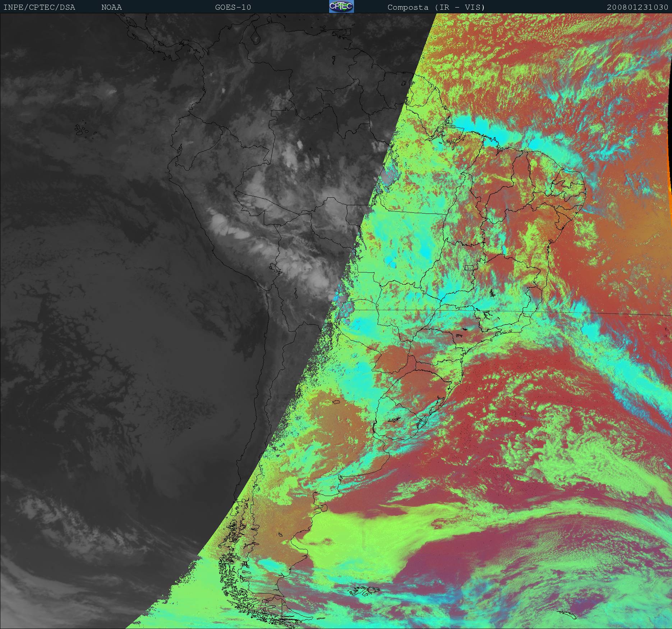672x629 pixels.
Task: Click the GOES-10 satellite label
Action: [x=233, y=7]
